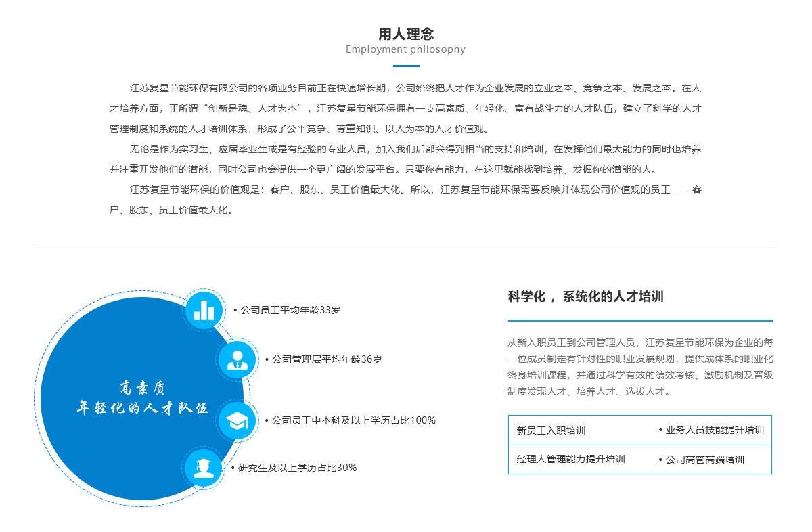Click 公司员工中本科及以上学历占比100%
The width and height of the screenshot is (812, 532).
(x=354, y=420)
